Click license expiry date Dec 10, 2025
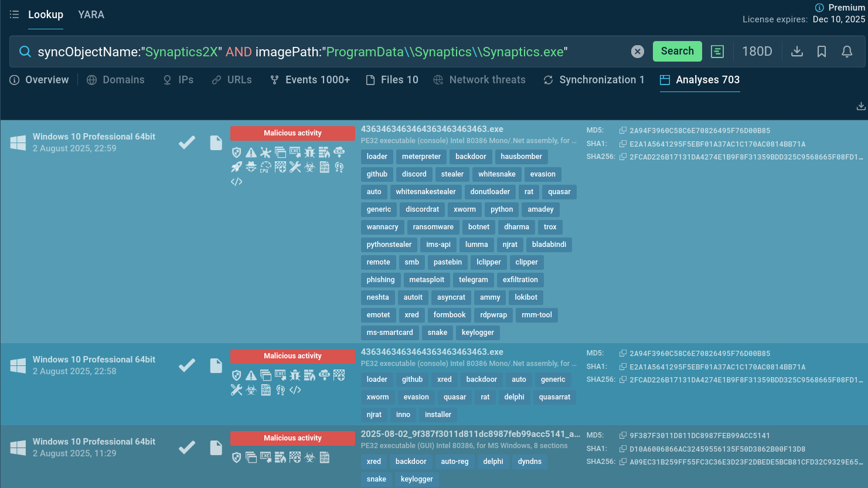 [839, 19]
